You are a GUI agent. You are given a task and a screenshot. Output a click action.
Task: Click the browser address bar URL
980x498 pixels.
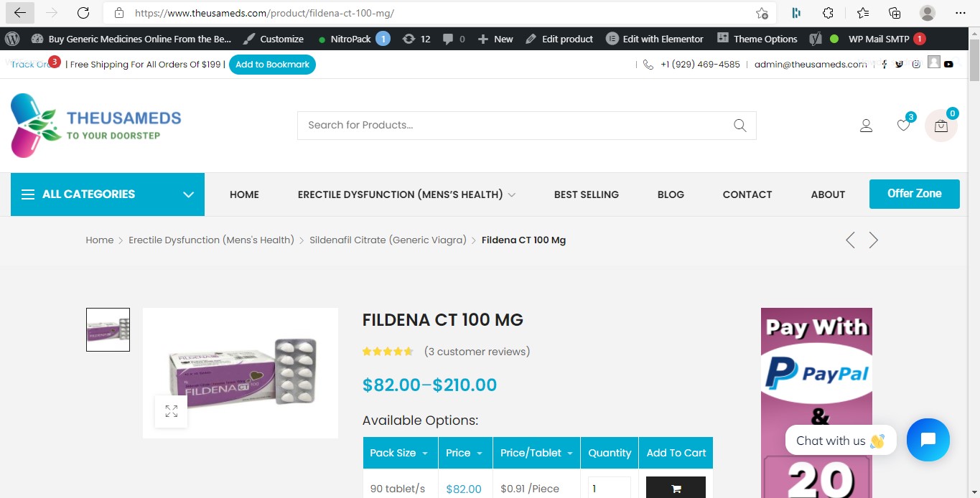(x=264, y=13)
